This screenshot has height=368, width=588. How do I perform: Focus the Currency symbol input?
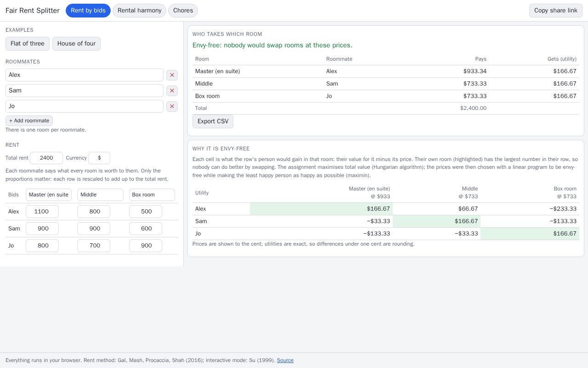click(99, 158)
